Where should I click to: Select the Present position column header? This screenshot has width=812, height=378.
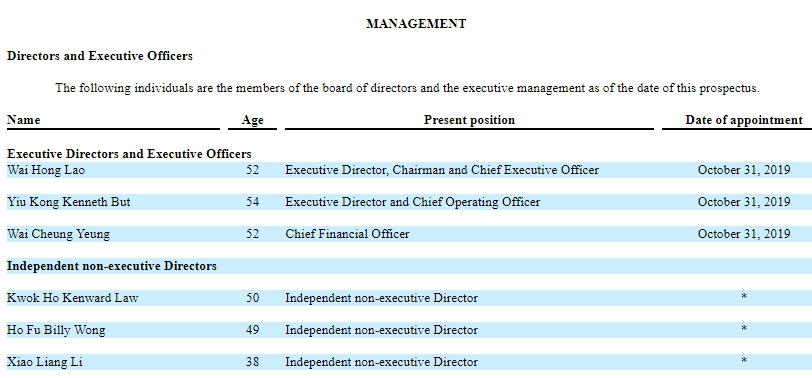pos(469,120)
